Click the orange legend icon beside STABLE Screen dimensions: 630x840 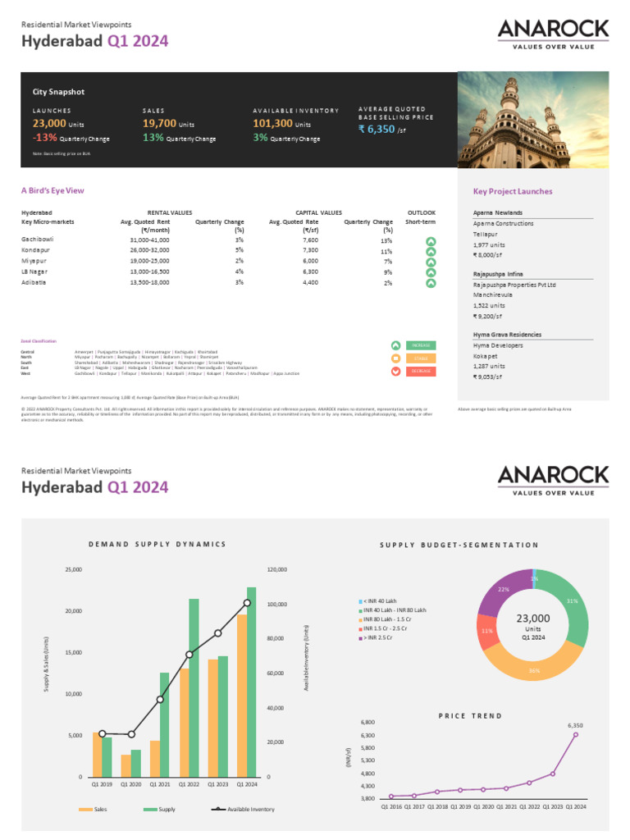pyautogui.click(x=396, y=358)
